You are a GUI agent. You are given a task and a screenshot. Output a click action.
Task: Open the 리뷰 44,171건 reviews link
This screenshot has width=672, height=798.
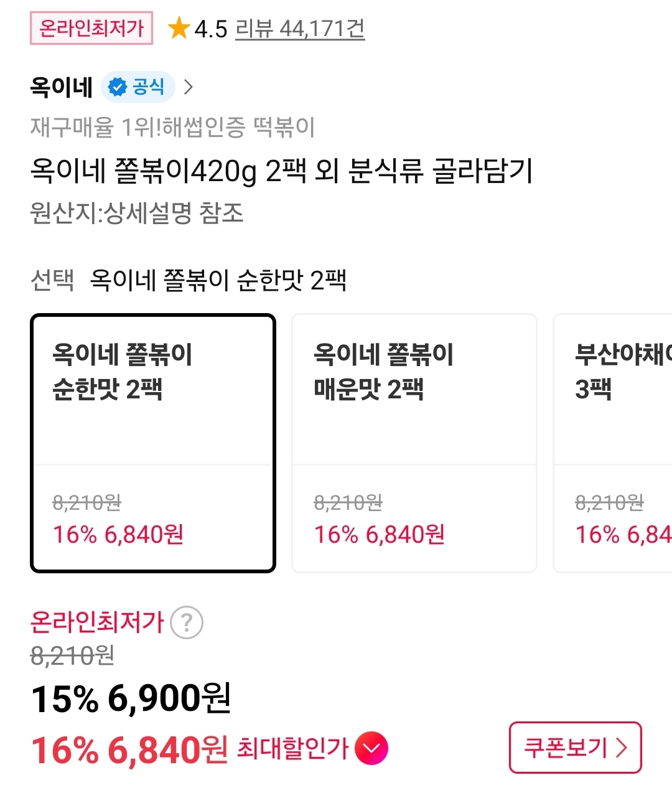point(300,29)
